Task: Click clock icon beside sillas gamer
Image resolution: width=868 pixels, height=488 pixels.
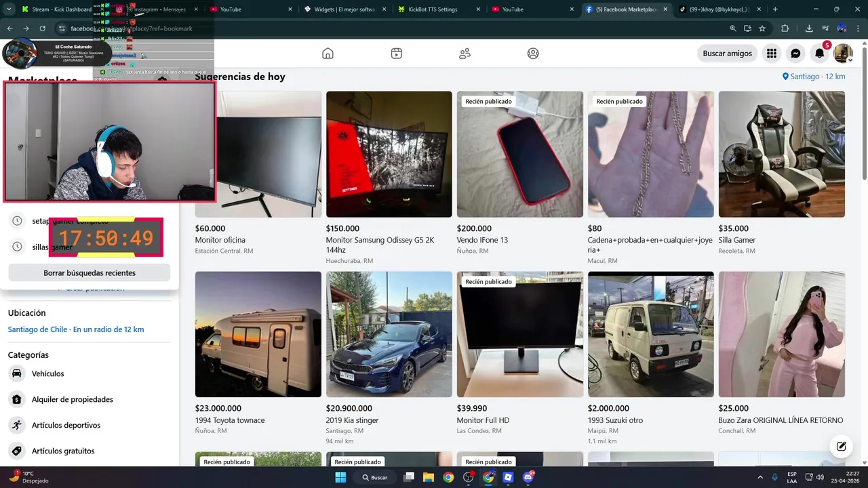Action: click(17, 247)
